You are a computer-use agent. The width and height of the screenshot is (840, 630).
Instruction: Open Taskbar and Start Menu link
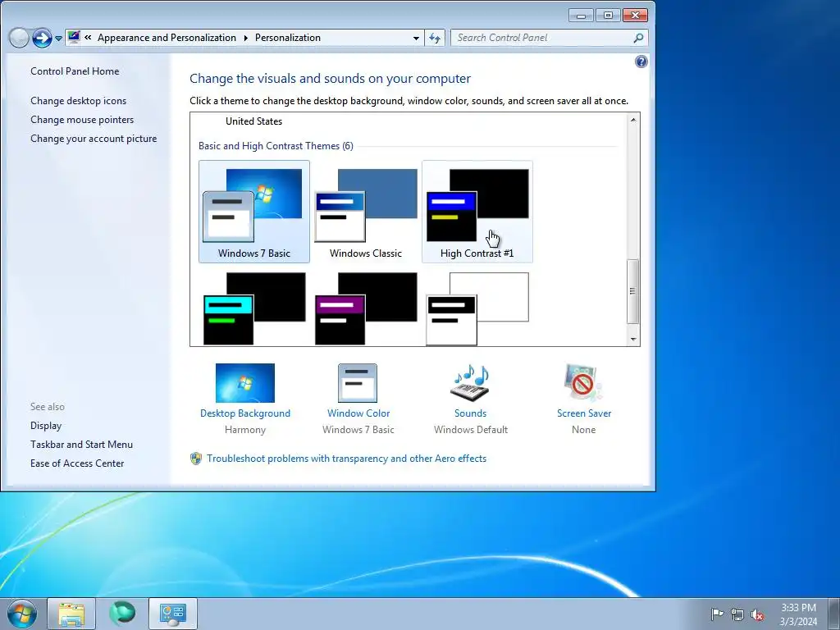[81, 445]
